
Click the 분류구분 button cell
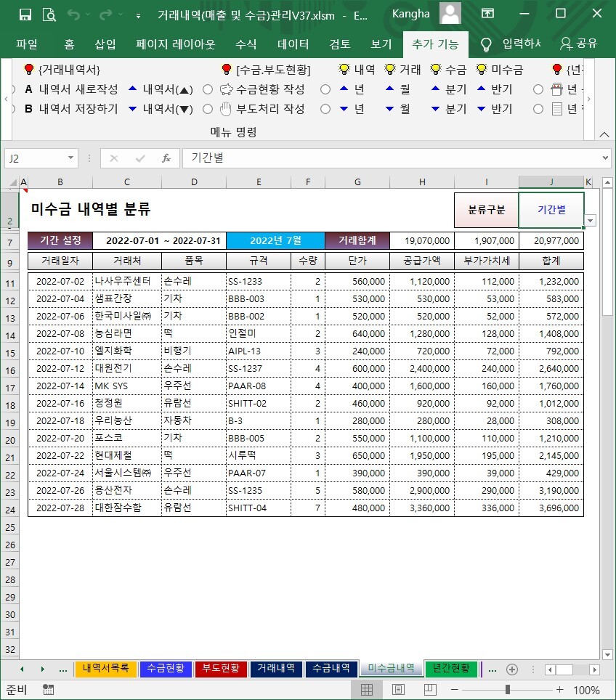tap(487, 210)
